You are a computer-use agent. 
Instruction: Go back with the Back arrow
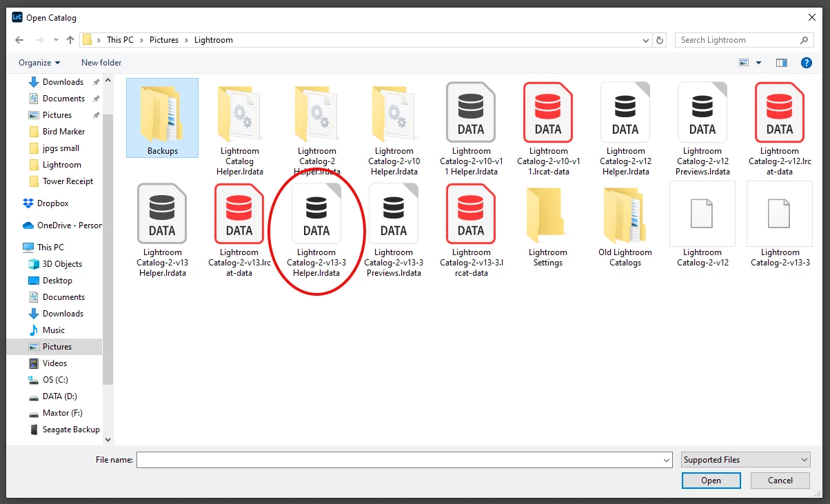(x=19, y=40)
